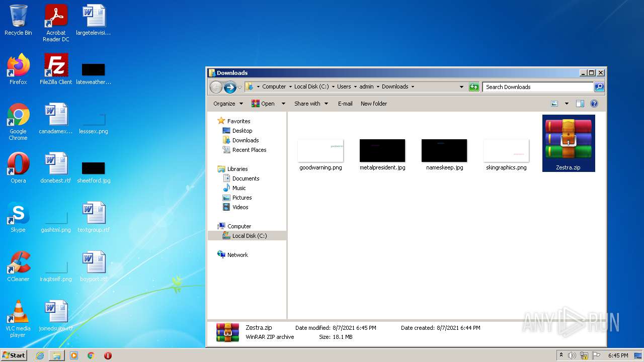644x362 pixels.
Task: Click the Start button
Action: [14, 355]
